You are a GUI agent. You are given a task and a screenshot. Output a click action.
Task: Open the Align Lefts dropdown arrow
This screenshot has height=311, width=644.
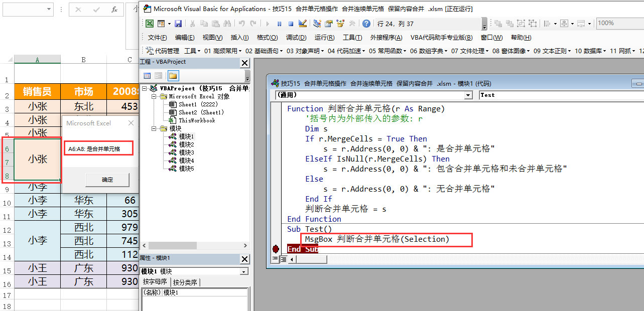[555, 24]
